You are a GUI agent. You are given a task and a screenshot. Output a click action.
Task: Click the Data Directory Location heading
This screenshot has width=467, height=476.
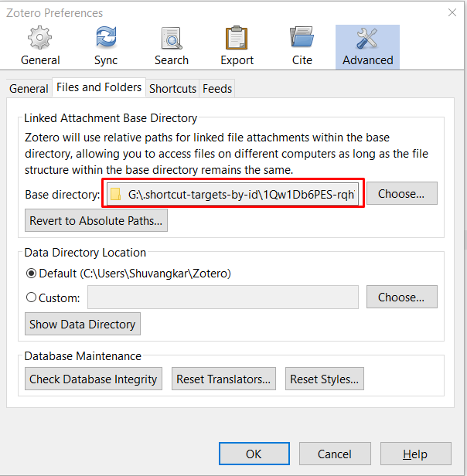[85, 253]
